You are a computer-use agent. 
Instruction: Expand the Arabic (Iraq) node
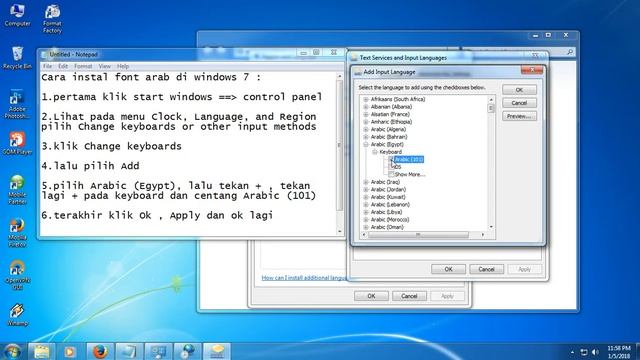point(366,182)
